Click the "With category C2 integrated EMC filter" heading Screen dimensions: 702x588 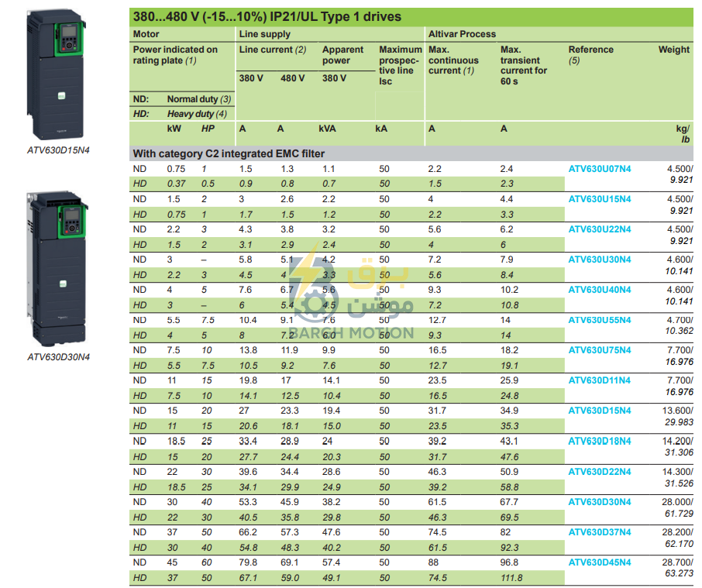[x=229, y=154]
